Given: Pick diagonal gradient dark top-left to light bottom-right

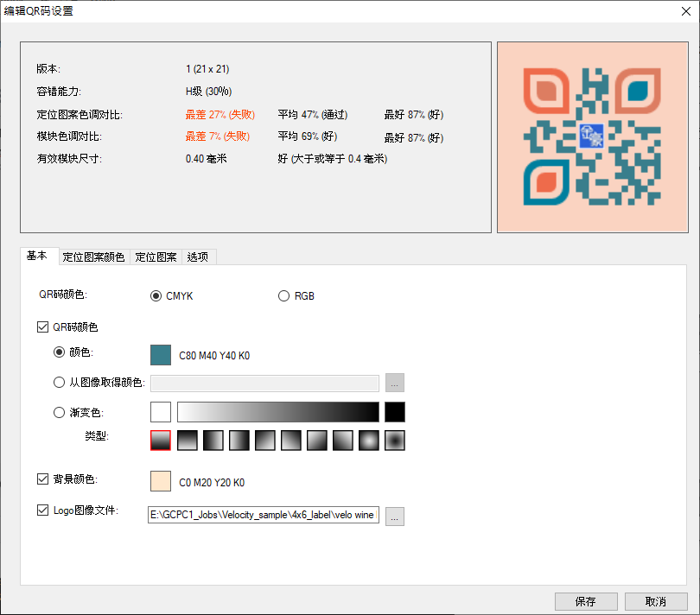Looking at the screenshot, I should [x=265, y=441].
